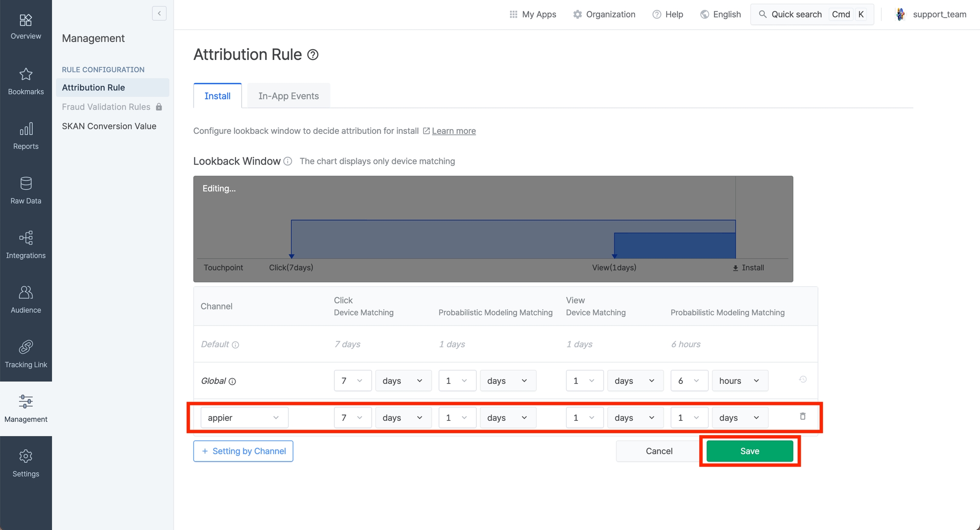980x530 pixels.
Task: Open Raw Data database icon
Action: (26, 184)
